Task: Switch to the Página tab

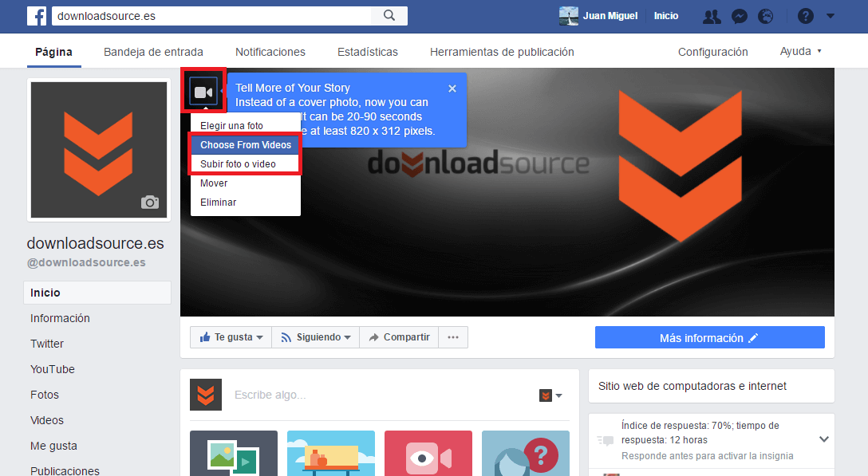Action: point(53,52)
